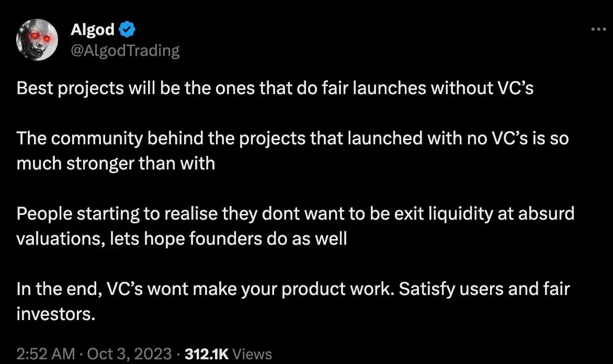The width and height of the screenshot is (613, 364).
Task: Open the @AlgodTrading handle link
Action: 125,50
